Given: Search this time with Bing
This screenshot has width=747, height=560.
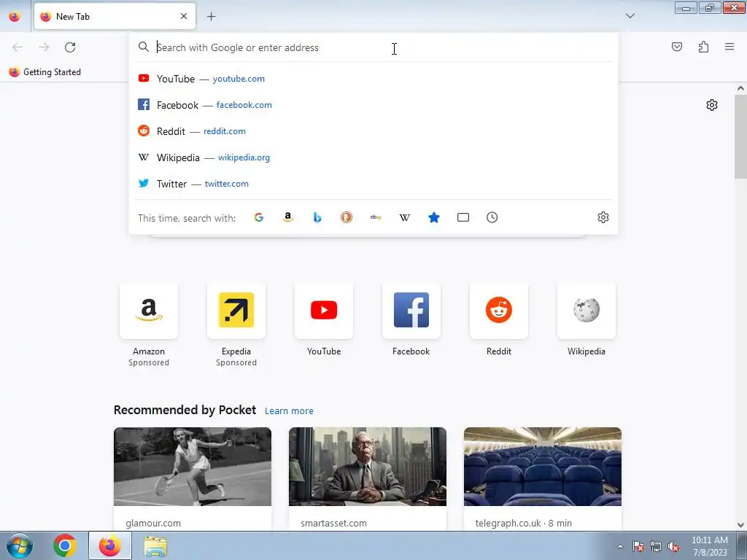Looking at the screenshot, I should (x=317, y=217).
